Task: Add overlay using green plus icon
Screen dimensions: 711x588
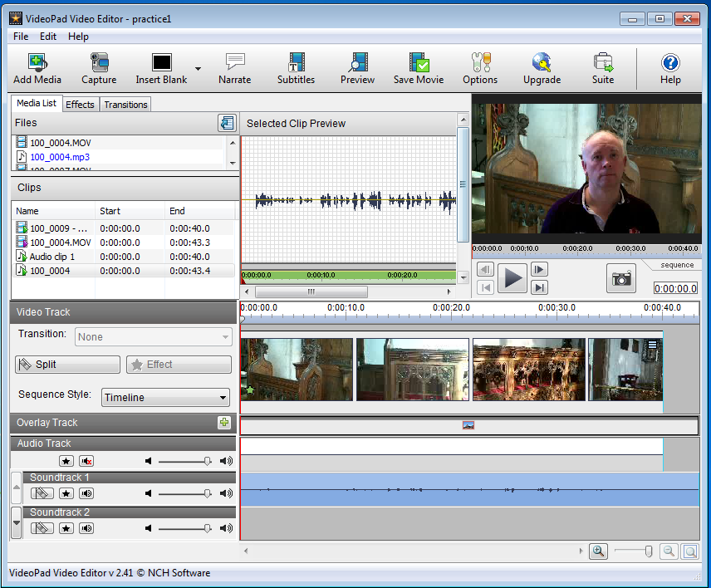Action: coord(224,423)
